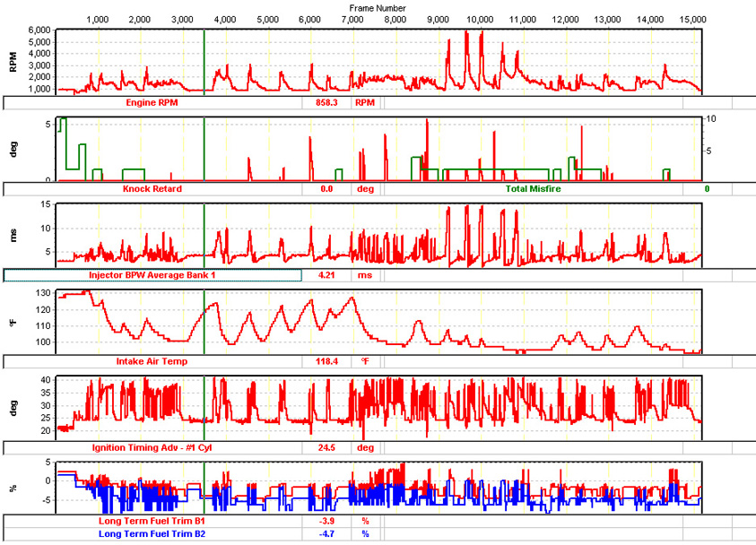Viewport: 756px width, 545px height.
Task: Click the Frame Number axis title
Action: click(378, 7)
